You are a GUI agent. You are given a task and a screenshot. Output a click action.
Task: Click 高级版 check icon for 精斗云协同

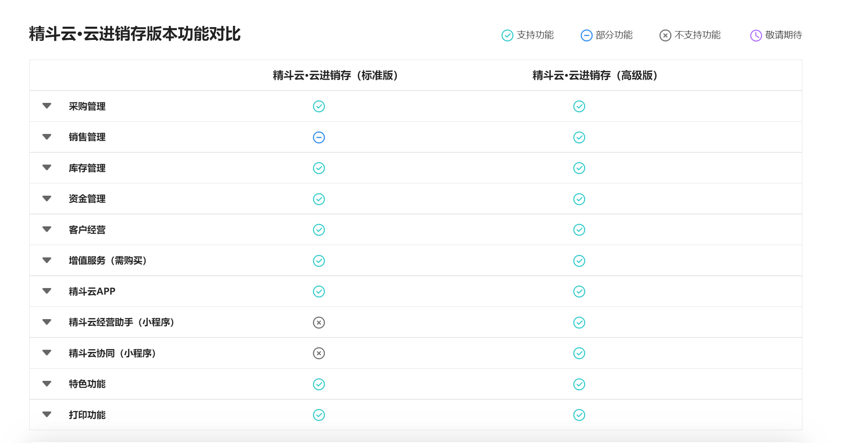(x=579, y=353)
